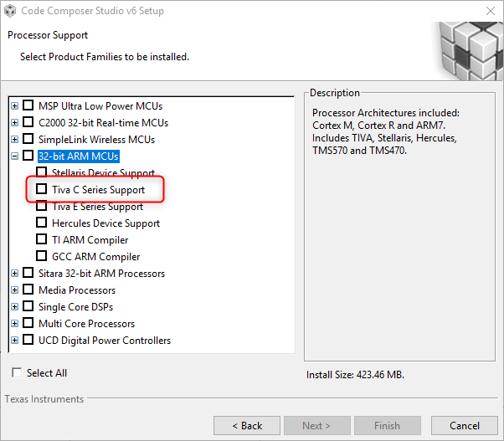Check the Tiva C Series Support box
The image size is (504, 441).
coord(42,189)
